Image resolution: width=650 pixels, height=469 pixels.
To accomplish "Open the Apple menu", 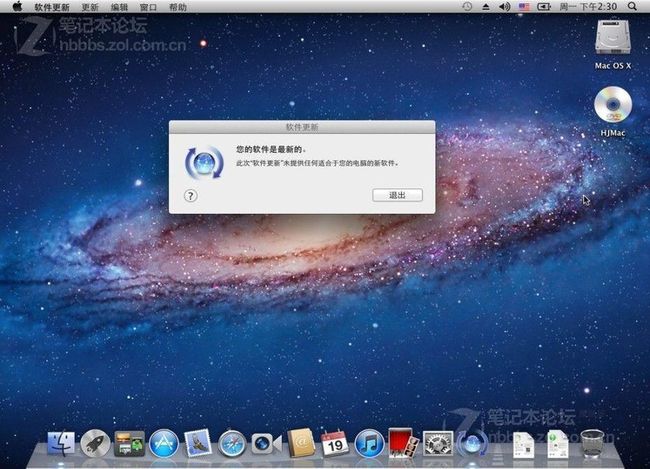I will pos(17,7).
